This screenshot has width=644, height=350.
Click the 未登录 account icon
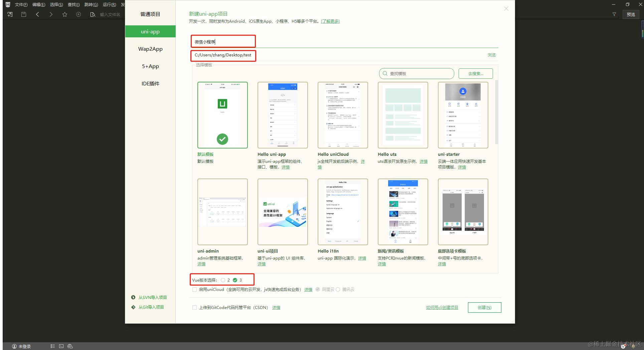14,346
